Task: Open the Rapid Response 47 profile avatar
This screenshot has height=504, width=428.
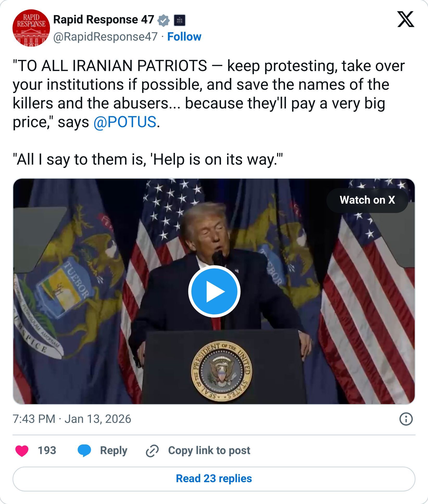Action: (31, 27)
